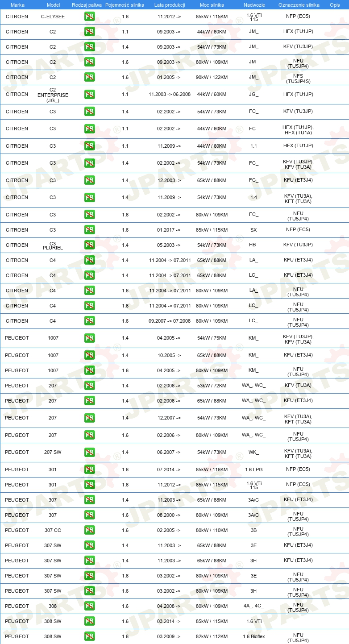Select the '4A_, 4C_' body cell

(253, 606)
